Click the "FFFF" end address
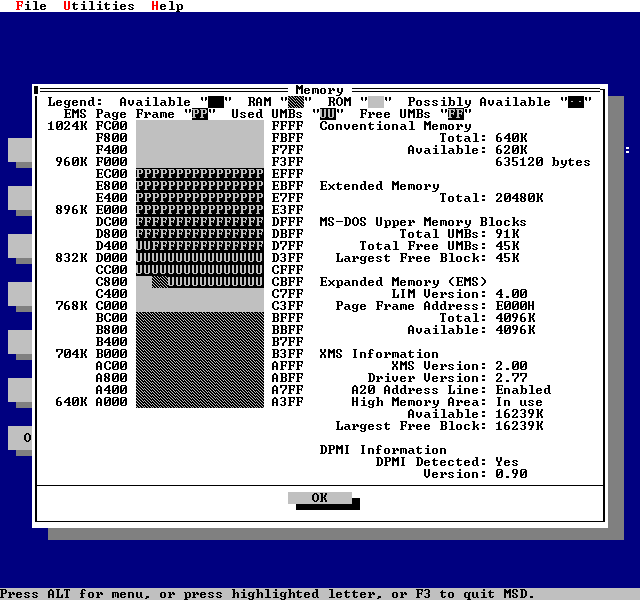This screenshot has height=600, width=640. (287, 126)
